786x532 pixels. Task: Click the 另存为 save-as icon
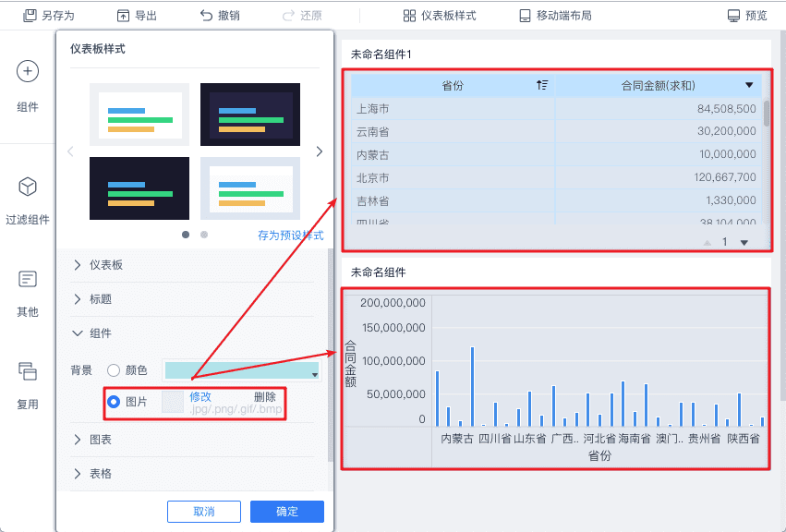(30, 16)
